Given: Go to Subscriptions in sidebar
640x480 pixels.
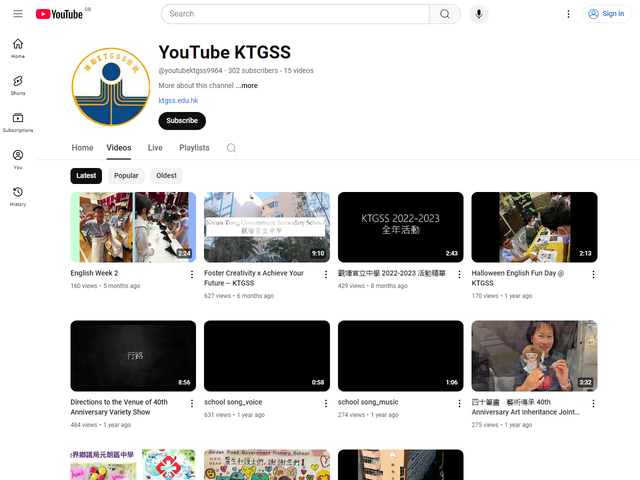Looking at the screenshot, I should [x=18, y=122].
